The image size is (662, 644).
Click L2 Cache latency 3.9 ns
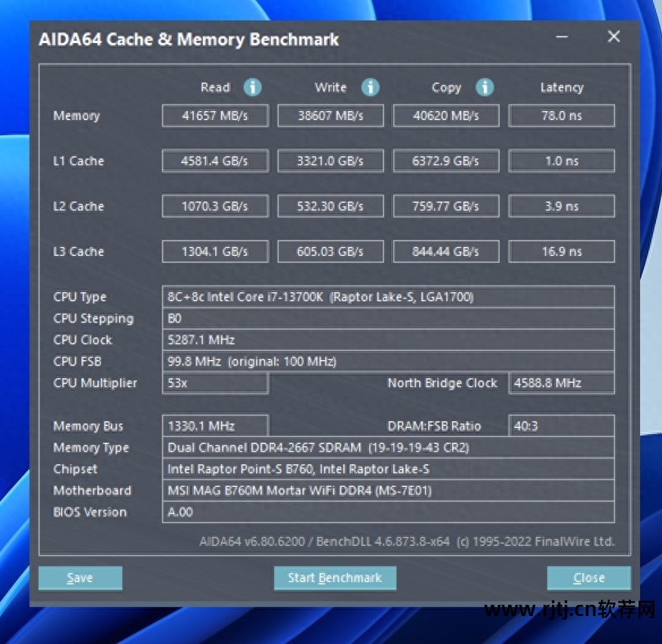click(x=562, y=206)
